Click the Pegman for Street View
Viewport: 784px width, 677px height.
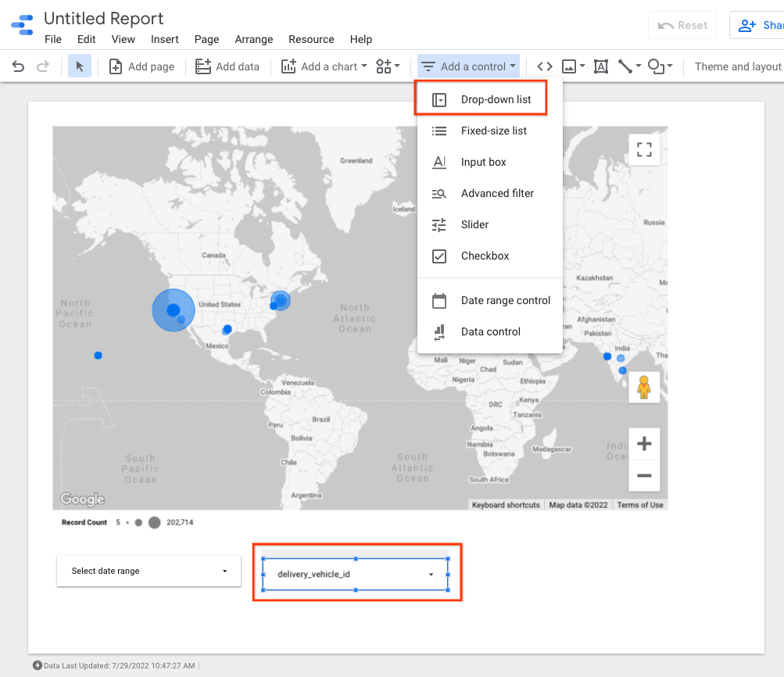coord(643,385)
